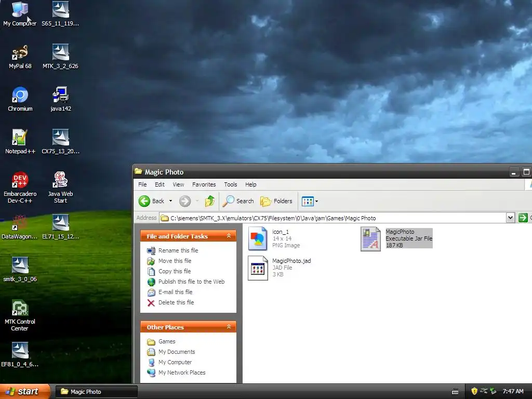Launch Chromium from the desktop
This screenshot has width=532, height=399.
pyautogui.click(x=20, y=99)
